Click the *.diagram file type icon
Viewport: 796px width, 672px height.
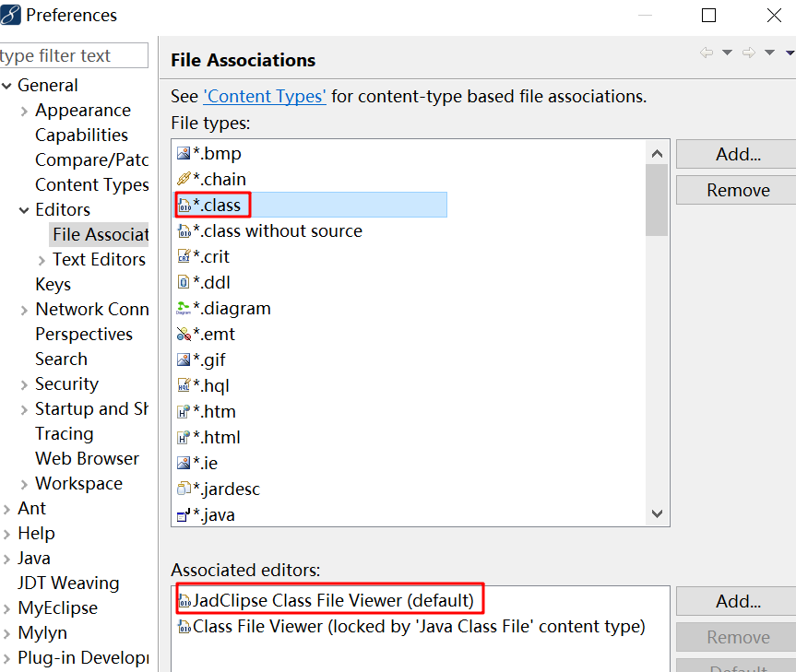(x=184, y=309)
